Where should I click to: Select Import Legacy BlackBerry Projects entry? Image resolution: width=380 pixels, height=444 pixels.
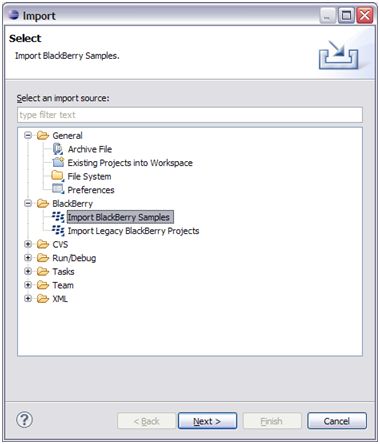(x=133, y=231)
